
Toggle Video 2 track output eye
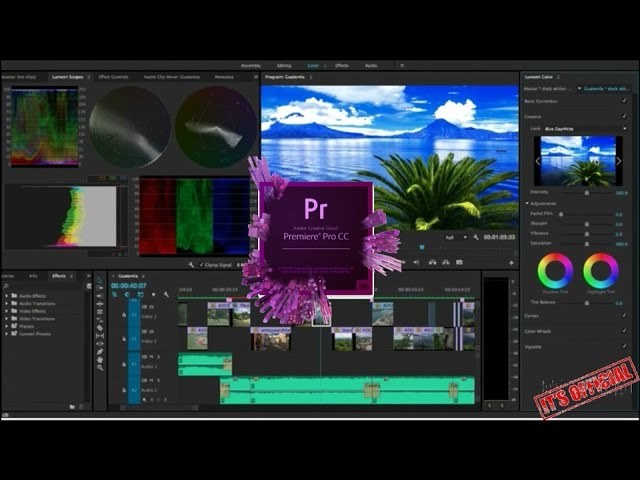click(x=151, y=307)
